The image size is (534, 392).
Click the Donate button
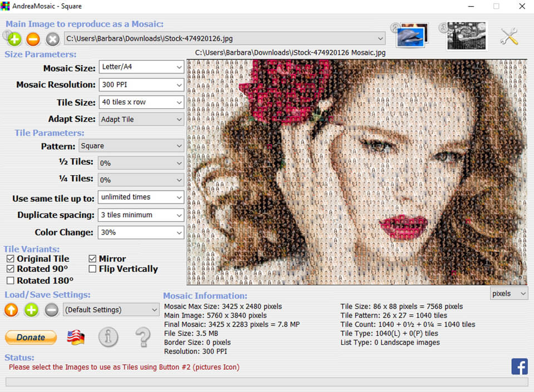(31, 337)
